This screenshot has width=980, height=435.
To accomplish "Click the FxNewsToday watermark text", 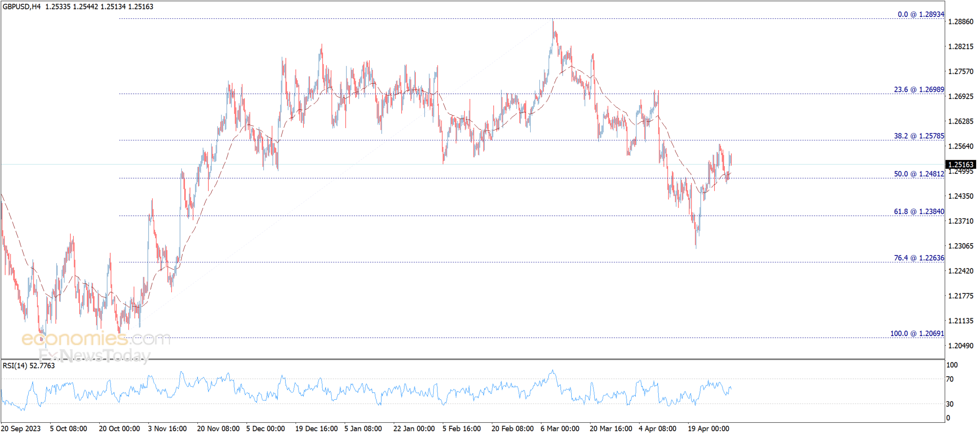I will coord(95,356).
